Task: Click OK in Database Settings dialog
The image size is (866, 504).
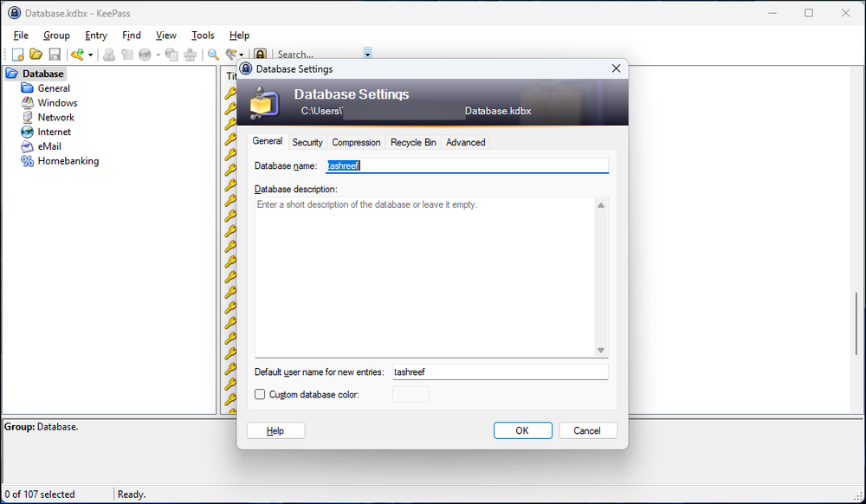Action: click(522, 430)
